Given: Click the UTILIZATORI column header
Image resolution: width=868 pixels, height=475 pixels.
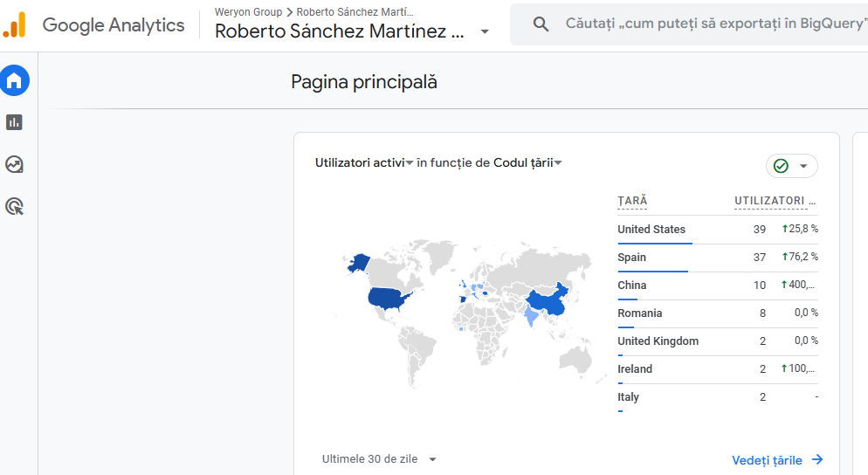Looking at the screenshot, I should [775, 201].
